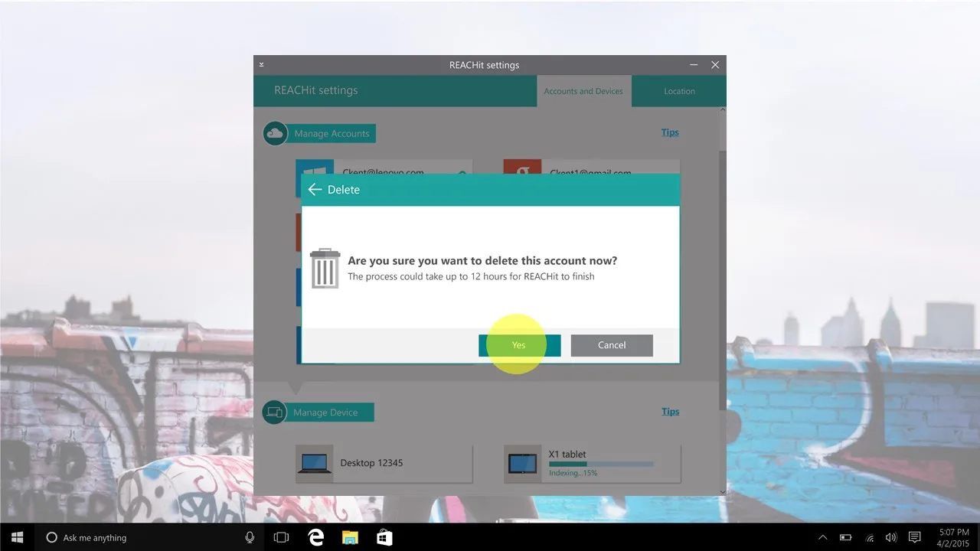Switch to the Accounts and Devices tab
Viewport: 980px width, 551px height.
(583, 91)
